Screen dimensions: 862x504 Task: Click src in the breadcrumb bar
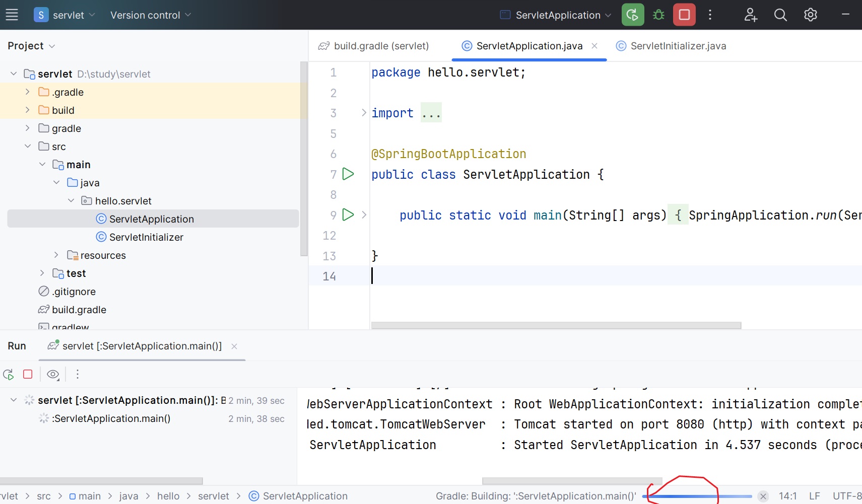pos(44,496)
